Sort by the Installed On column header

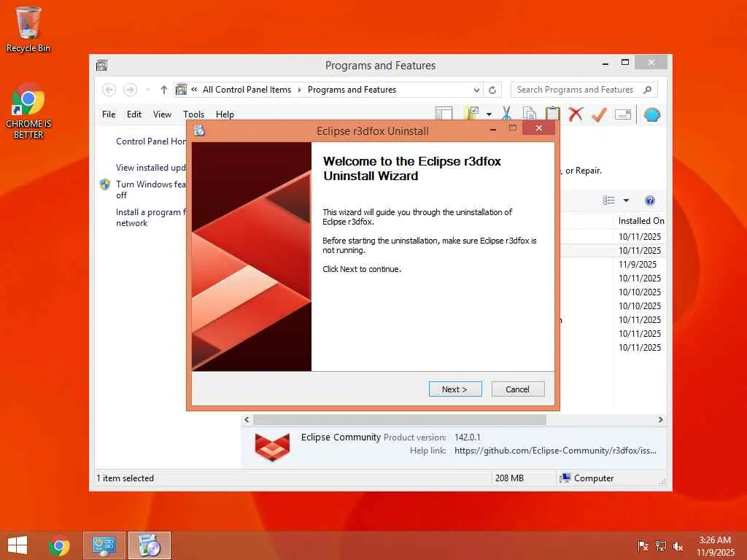[x=640, y=221]
